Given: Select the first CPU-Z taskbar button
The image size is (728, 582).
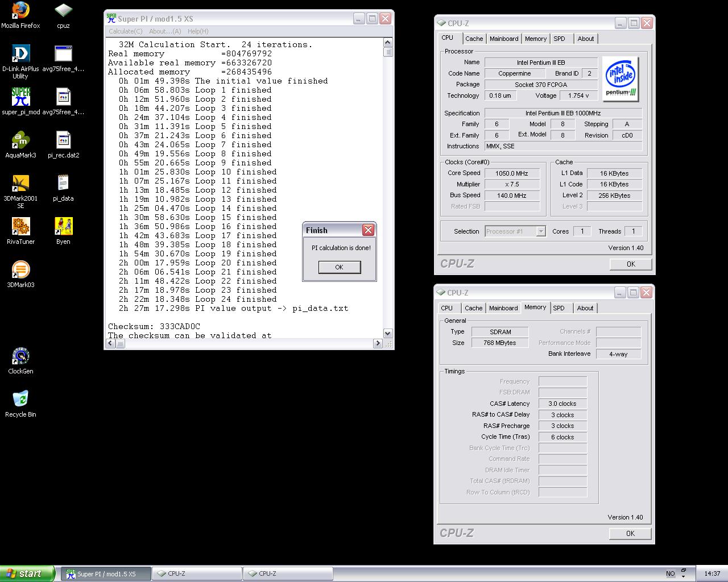Looking at the screenshot, I should (197, 573).
